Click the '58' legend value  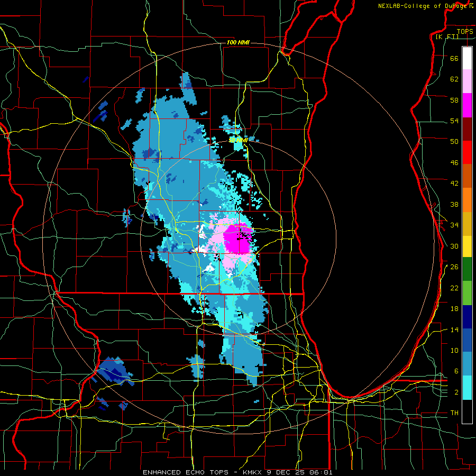(x=454, y=100)
